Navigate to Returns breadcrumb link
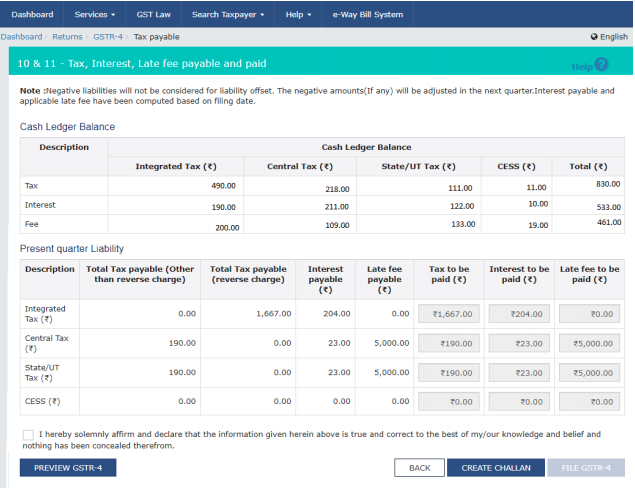 tap(67, 37)
